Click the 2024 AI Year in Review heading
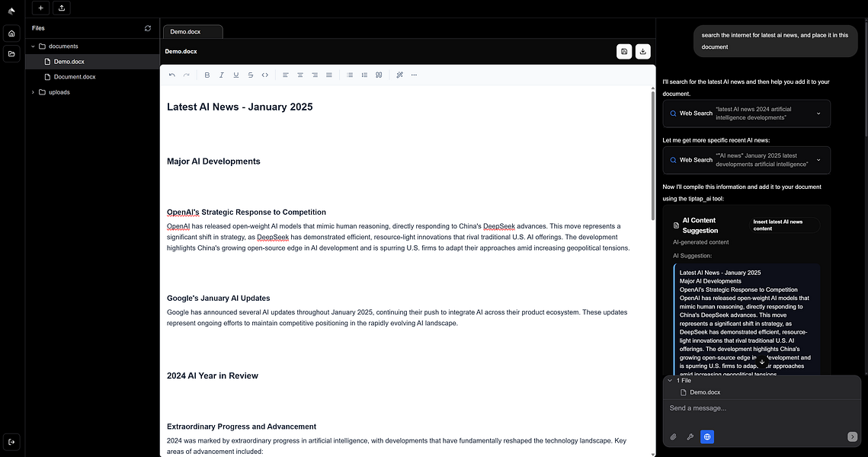Screen dimensions: 868x457 [x=213, y=376]
